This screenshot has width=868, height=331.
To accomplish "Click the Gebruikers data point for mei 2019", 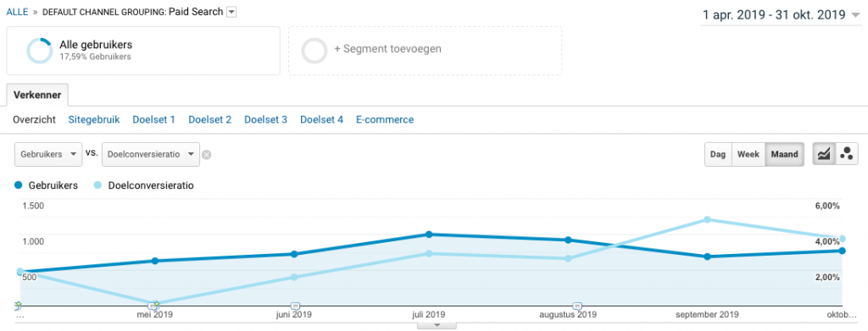I will pyautogui.click(x=155, y=261).
